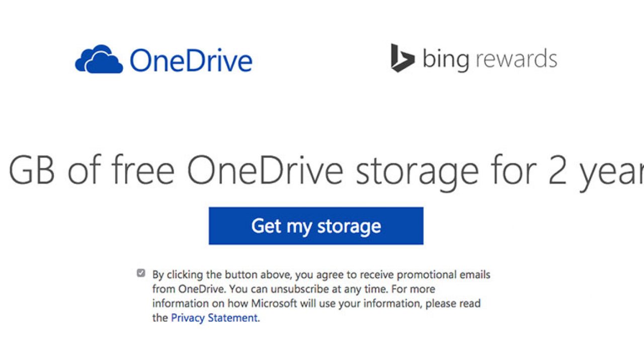Click the Bing 'b' logo icon
Viewport: 644px width, 362px height.
click(x=402, y=58)
